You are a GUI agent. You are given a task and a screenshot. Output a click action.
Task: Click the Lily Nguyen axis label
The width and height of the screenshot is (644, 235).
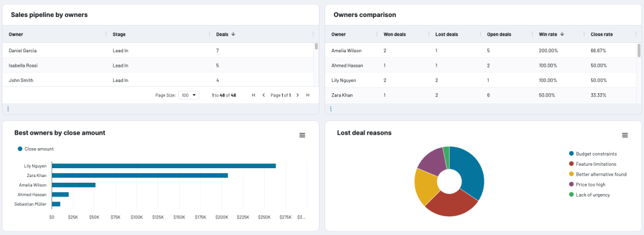(35, 166)
